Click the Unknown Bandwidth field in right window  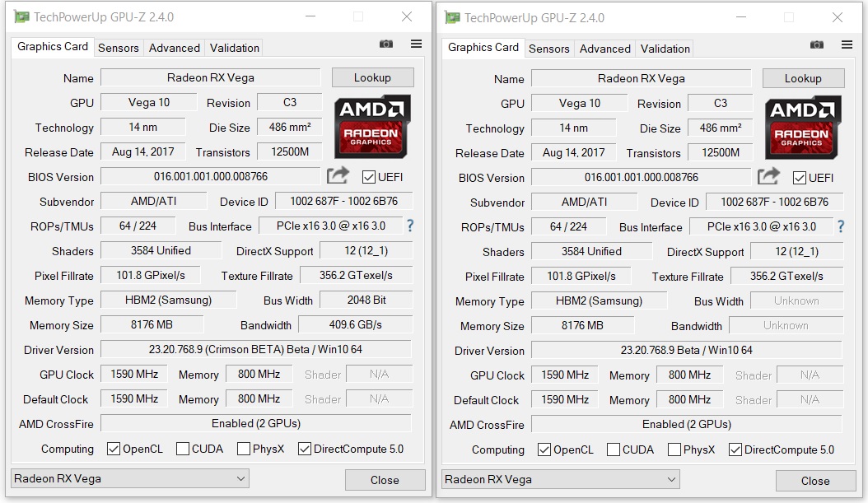click(x=786, y=325)
